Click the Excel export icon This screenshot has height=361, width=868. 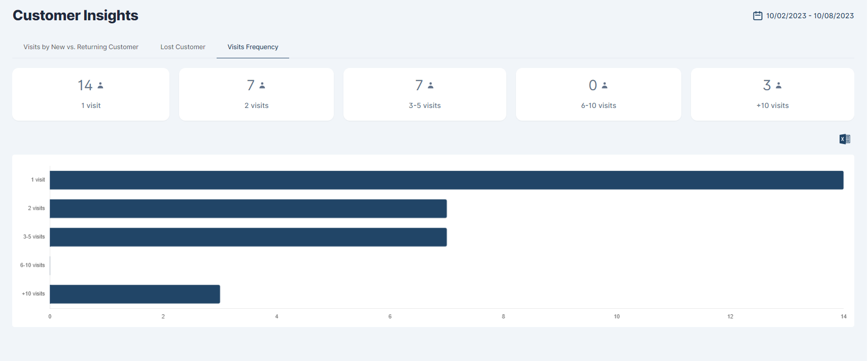click(x=844, y=139)
